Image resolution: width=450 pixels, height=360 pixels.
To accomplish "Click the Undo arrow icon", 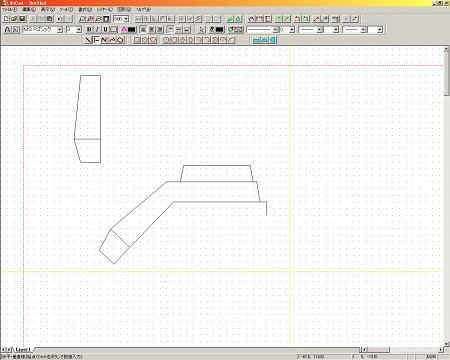I will [x=61, y=19].
